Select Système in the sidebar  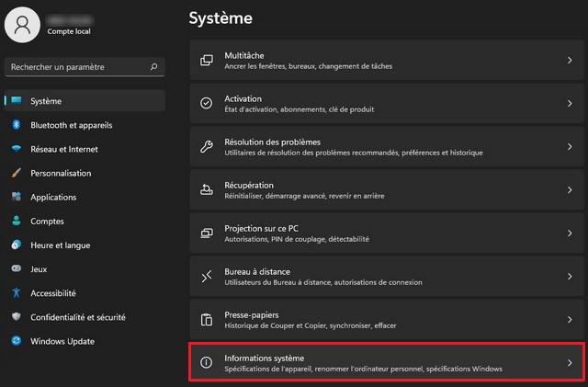(x=85, y=100)
